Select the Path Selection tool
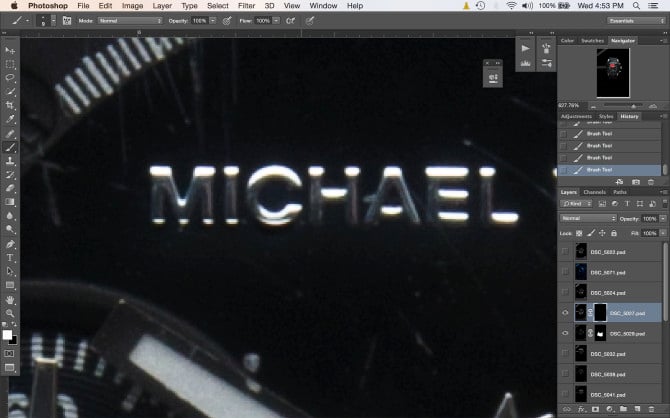This screenshot has height=418, width=670. point(10,271)
